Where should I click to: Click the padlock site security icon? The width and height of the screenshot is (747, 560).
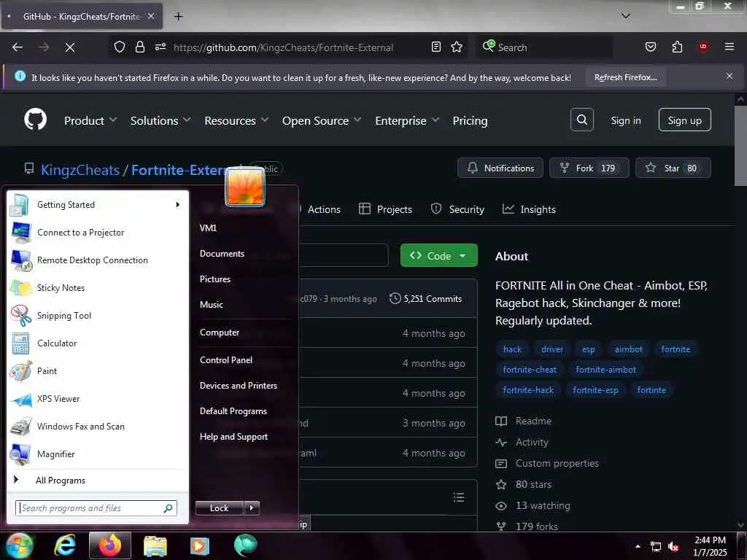pos(139,47)
